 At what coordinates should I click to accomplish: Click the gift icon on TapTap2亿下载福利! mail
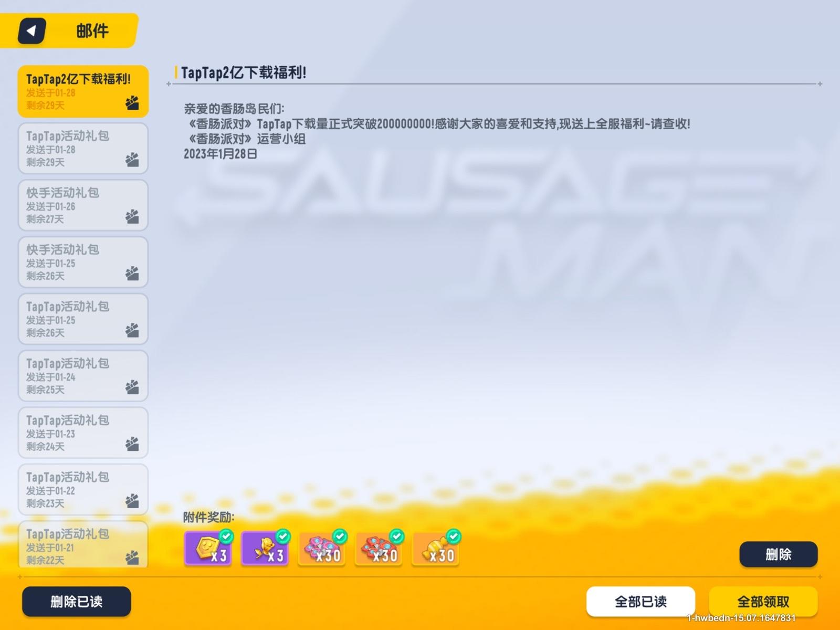tap(132, 103)
